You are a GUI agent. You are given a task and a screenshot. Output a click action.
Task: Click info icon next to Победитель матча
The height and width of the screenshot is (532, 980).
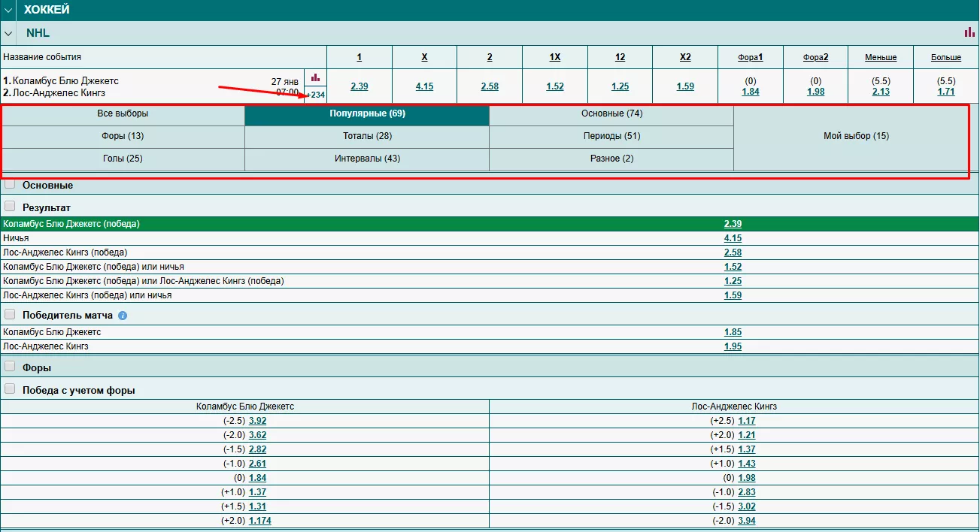tap(123, 316)
